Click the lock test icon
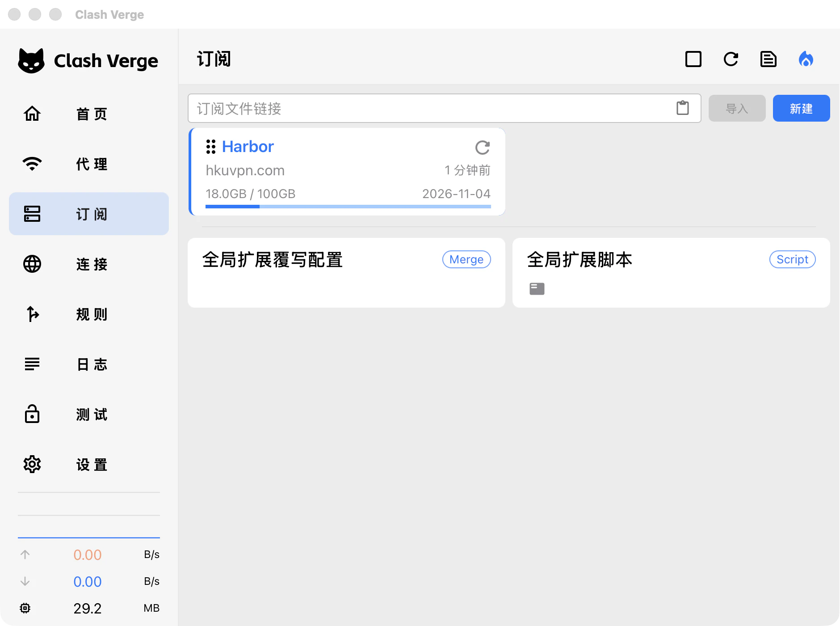The image size is (840, 626). (x=32, y=414)
